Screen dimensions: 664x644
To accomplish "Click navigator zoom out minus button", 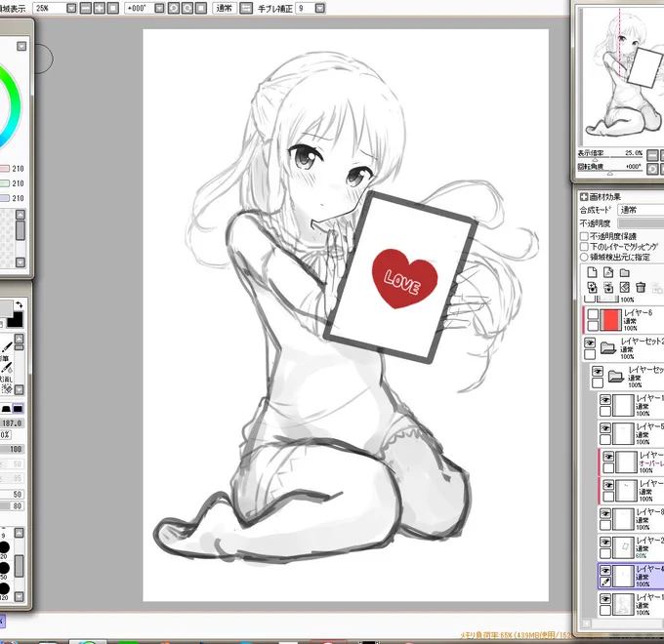I will coord(652,155).
